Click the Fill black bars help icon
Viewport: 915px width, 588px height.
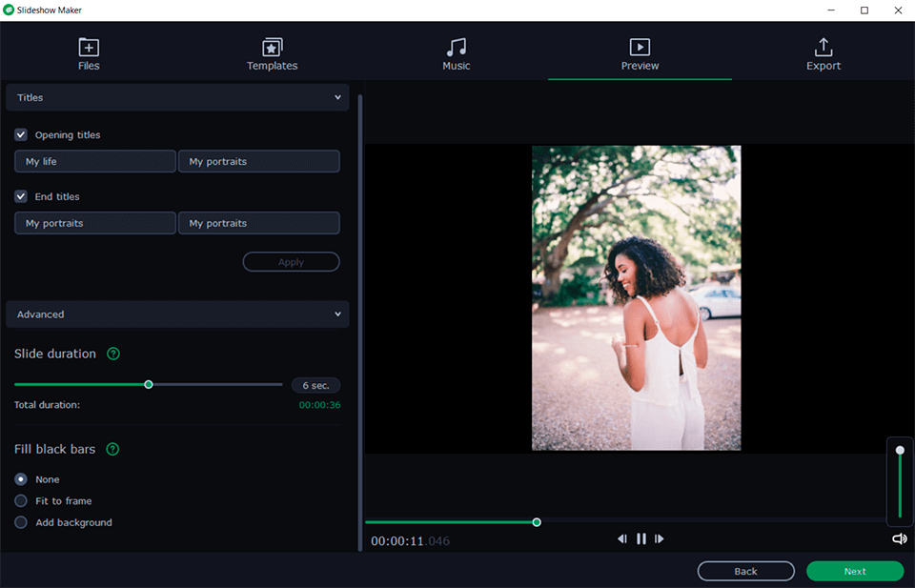(113, 449)
